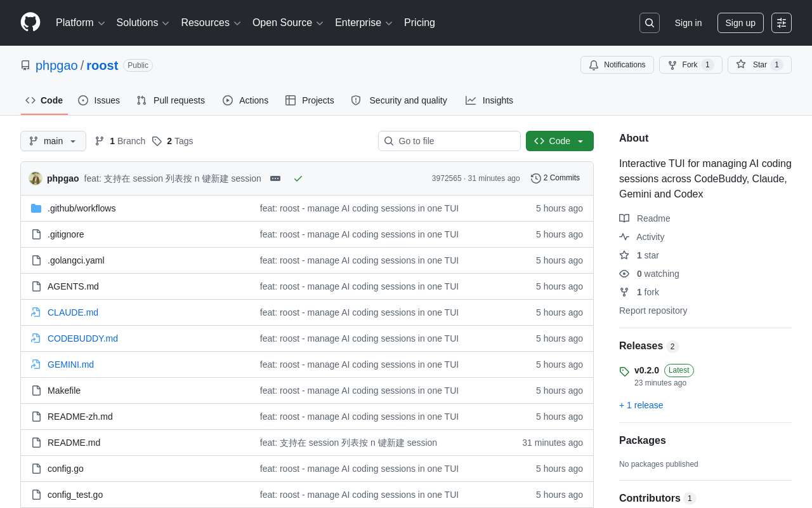The image size is (812, 508).
Task: Click the file icon next to .golangci.yaml
Action: (36, 260)
